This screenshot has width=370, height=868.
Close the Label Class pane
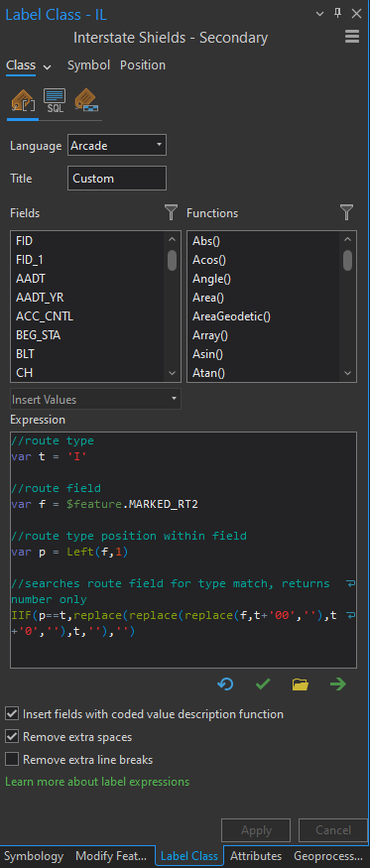click(356, 14)
